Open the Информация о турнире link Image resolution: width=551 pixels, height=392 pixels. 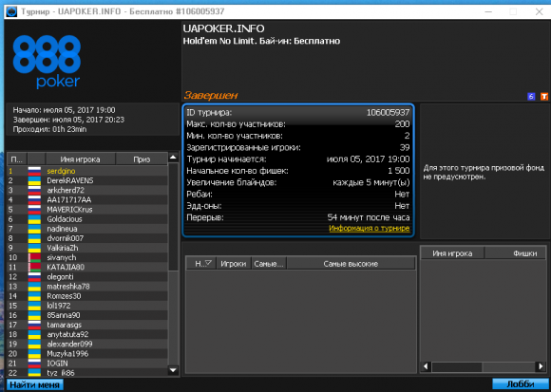tap(370, 228)
